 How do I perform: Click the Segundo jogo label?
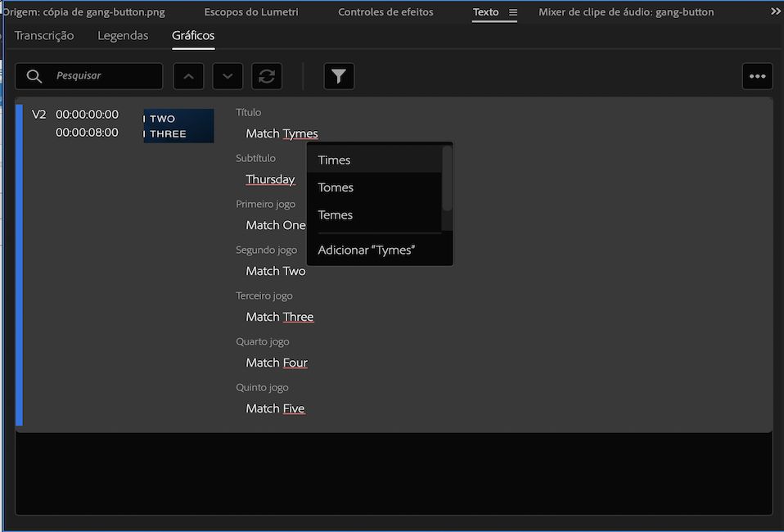267,250
